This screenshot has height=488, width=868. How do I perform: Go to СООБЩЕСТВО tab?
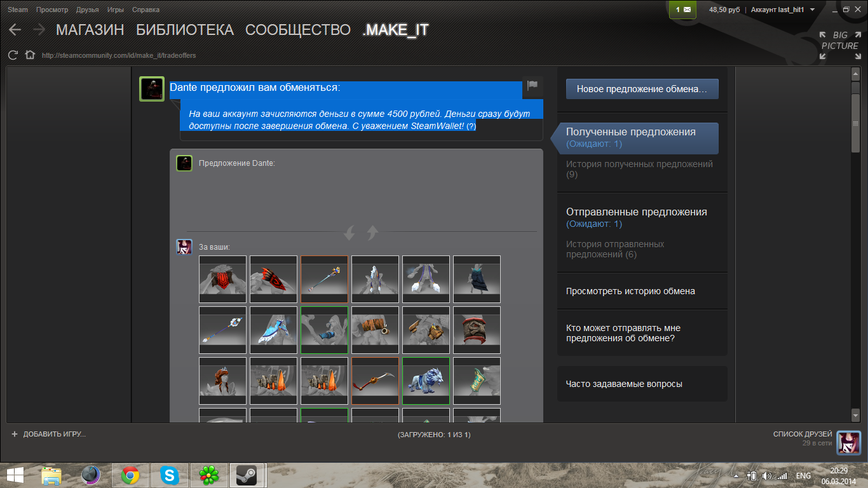pyautogui.click(x=298, y=30)
